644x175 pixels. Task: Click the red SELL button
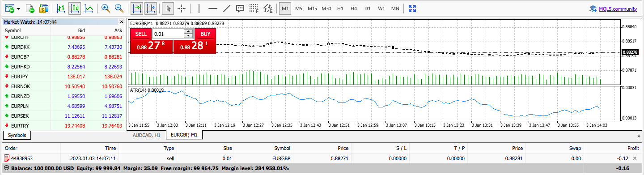click(141, 34)
